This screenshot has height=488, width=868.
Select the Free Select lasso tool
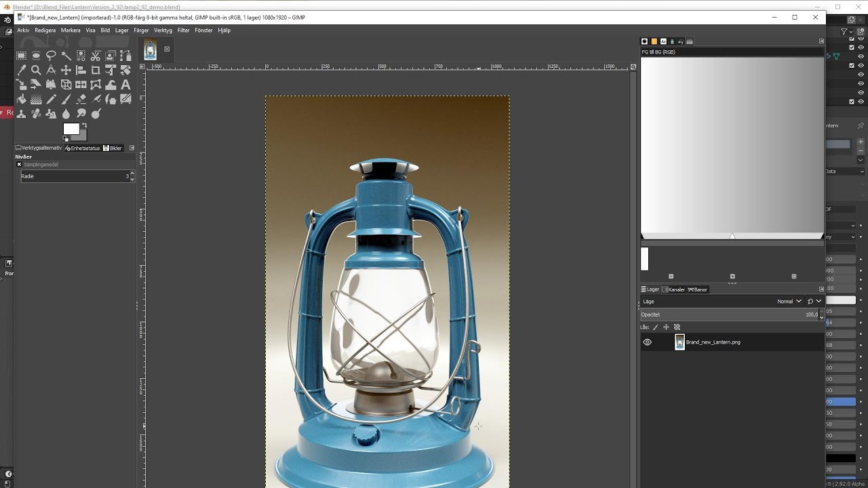coord(51,56)
